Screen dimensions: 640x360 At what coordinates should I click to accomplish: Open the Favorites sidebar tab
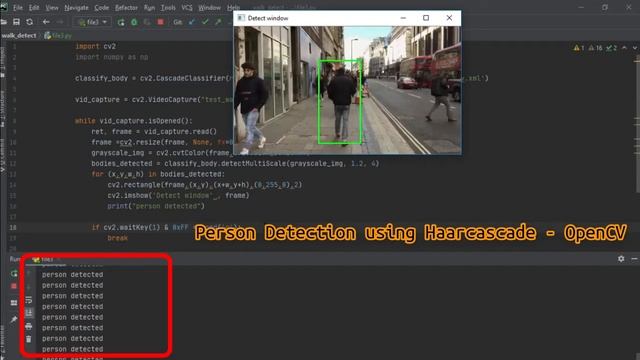click(x=2, y=342)
